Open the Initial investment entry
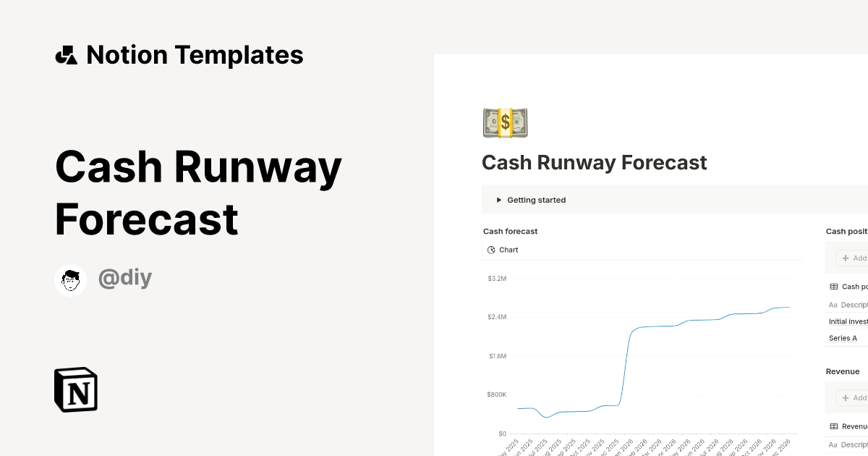The width and height of the screenshot is (868, 456). (x=846, y=321)
